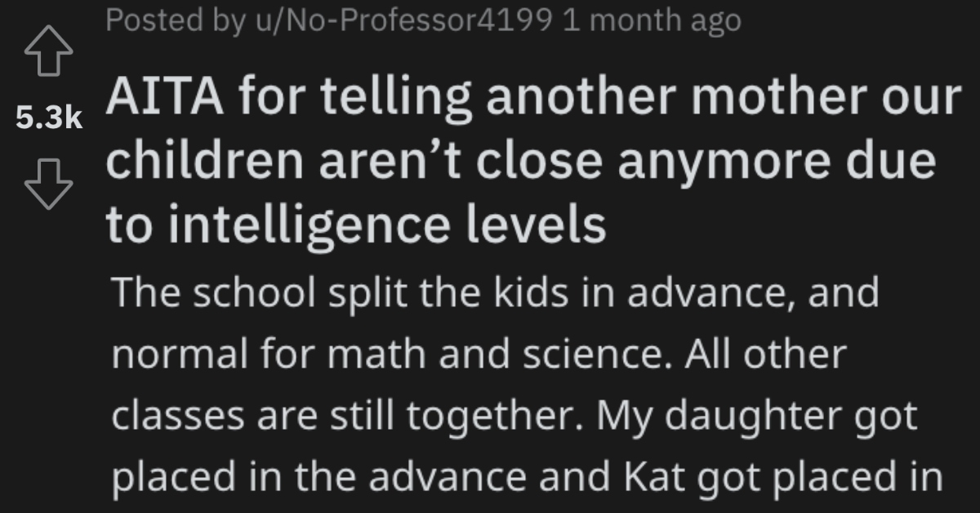Image resolution: width=980 pixels, height=513 pixels.
Task: Open title line "children aren't close anymore due"
Action: 520,163
